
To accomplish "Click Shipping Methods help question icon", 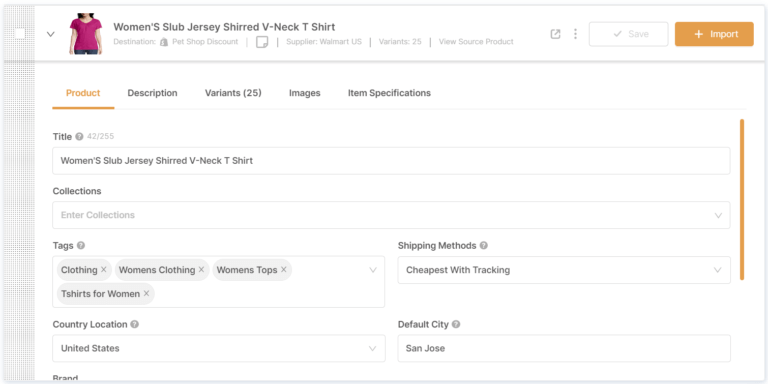I will click(x=483, y=245).
